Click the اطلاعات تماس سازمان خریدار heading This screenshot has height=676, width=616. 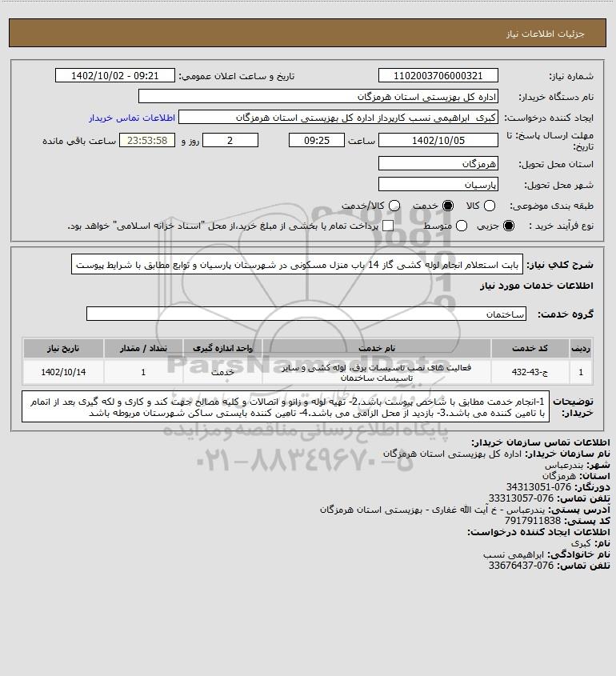(540, 442)
